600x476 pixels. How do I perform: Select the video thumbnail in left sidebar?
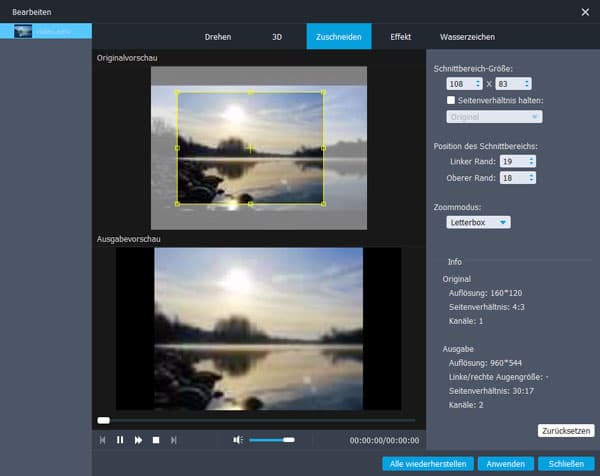point(45,32)
